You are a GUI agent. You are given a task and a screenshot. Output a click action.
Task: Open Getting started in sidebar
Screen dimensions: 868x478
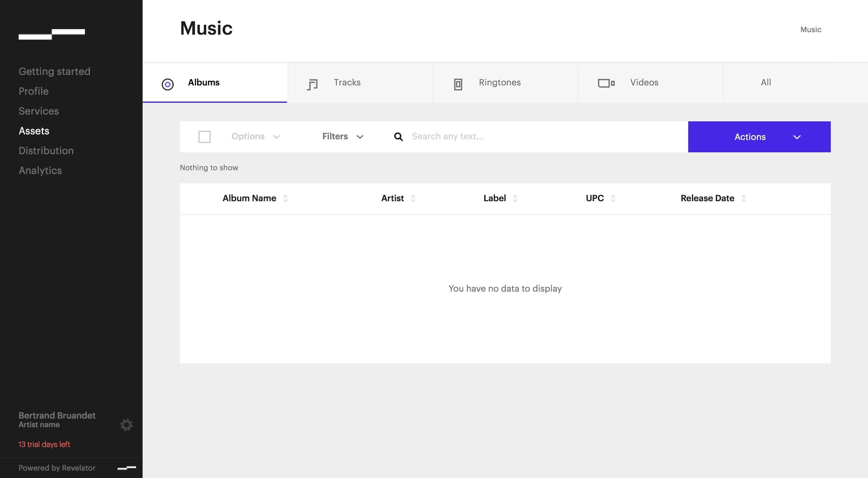click(x=54, y=72)
